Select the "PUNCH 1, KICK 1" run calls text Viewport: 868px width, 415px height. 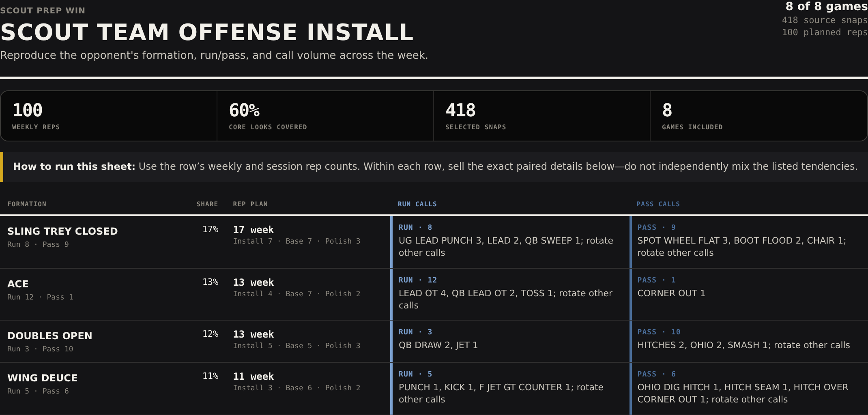501,393
